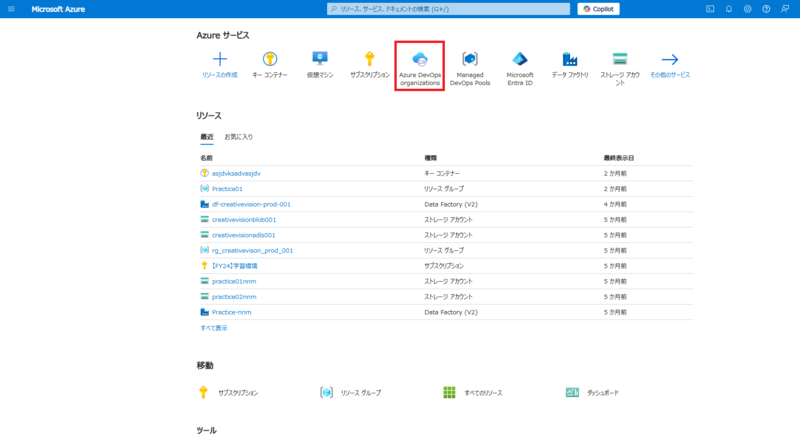Open creativevisionadls001 storage link
Screen dimensions: 800x440
243,235
